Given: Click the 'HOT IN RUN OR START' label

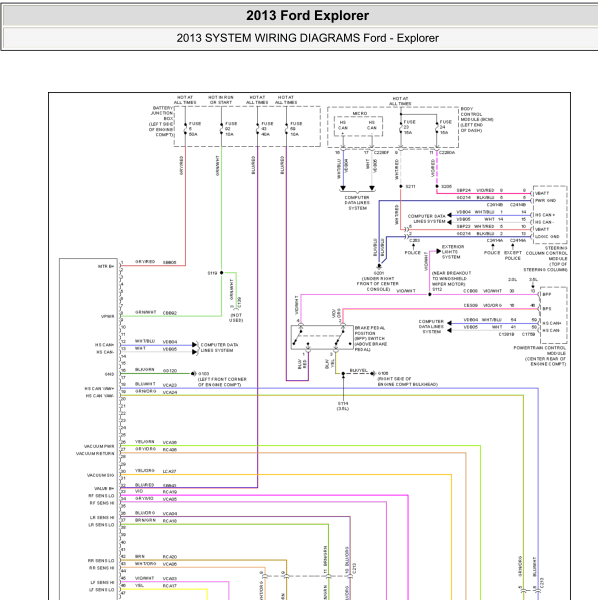Looking at the screenshot, I should [x=221, y=100].
